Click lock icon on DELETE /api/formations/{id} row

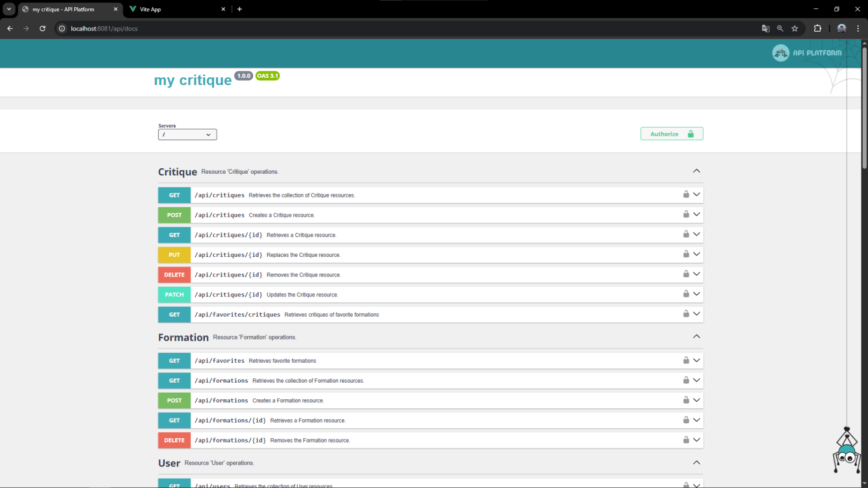coord(686,439)
